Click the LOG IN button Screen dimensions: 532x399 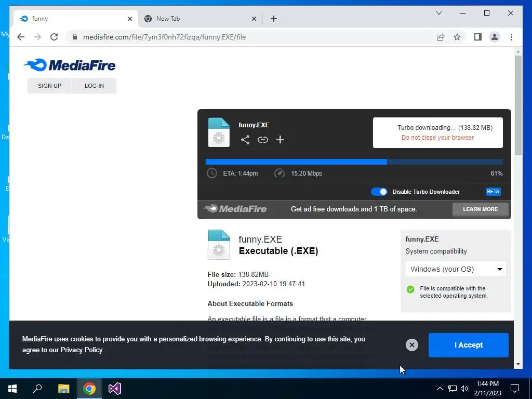[x=94, y=86]
